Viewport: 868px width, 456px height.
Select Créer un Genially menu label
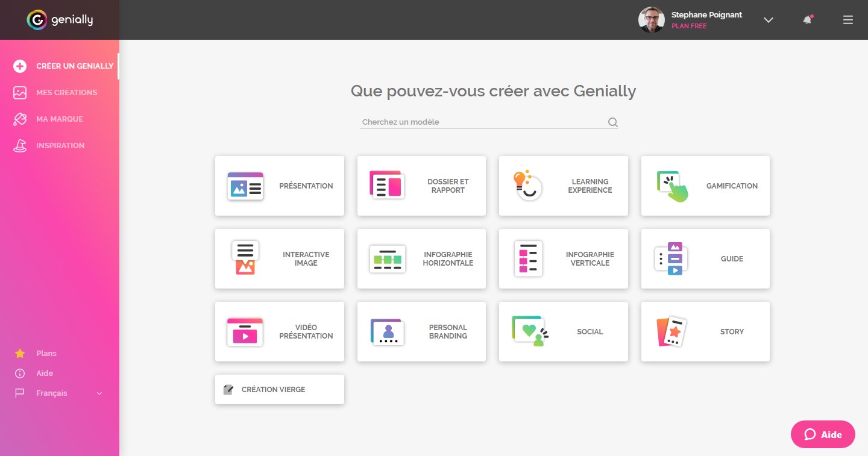pos(75,66)
